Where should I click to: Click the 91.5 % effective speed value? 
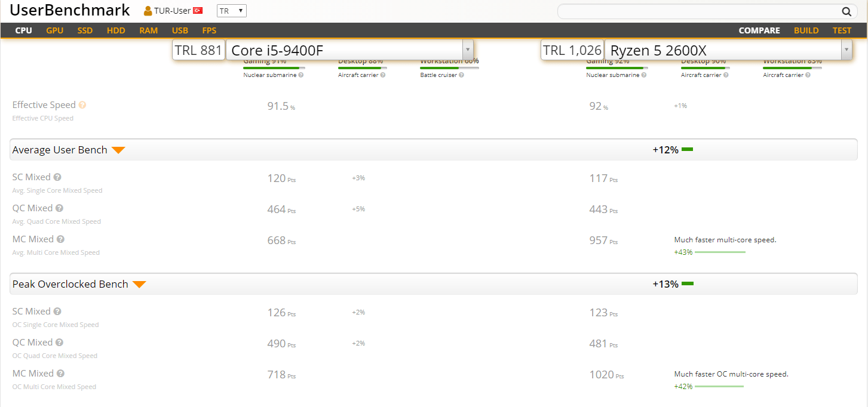pos(281,107)
